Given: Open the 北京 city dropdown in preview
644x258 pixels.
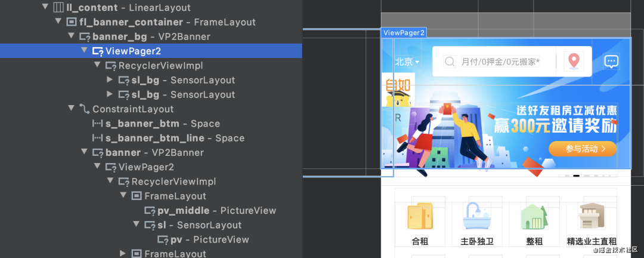Looking at the screenshot, I should [x=407, y=62].
